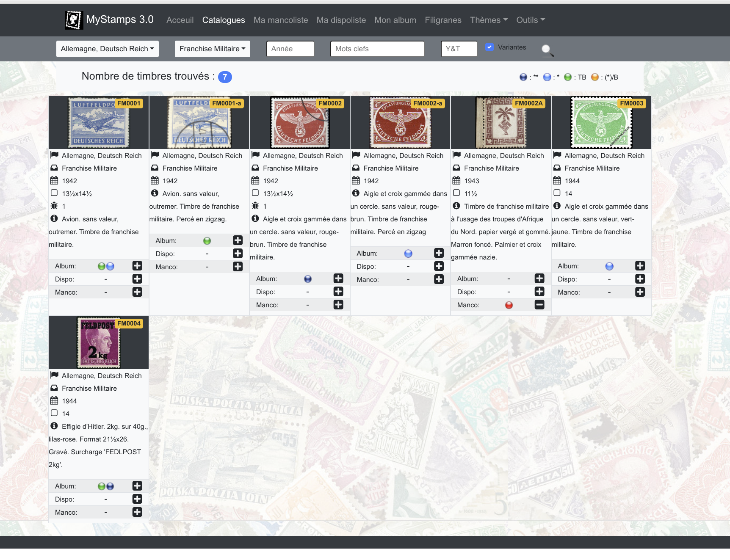
Task: Add FM0002A stamp to Dispo list
Action: coord(539,292)
